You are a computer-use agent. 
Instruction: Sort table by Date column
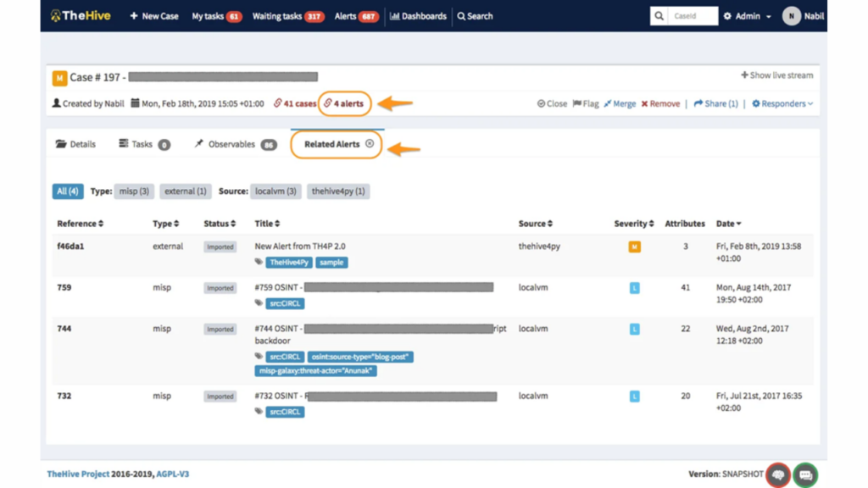tap(728, 224)
